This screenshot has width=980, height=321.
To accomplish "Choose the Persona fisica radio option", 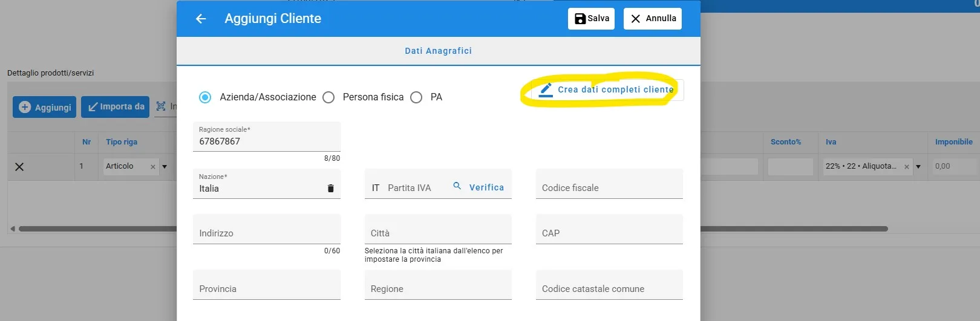I will click(x=328, y=97).
